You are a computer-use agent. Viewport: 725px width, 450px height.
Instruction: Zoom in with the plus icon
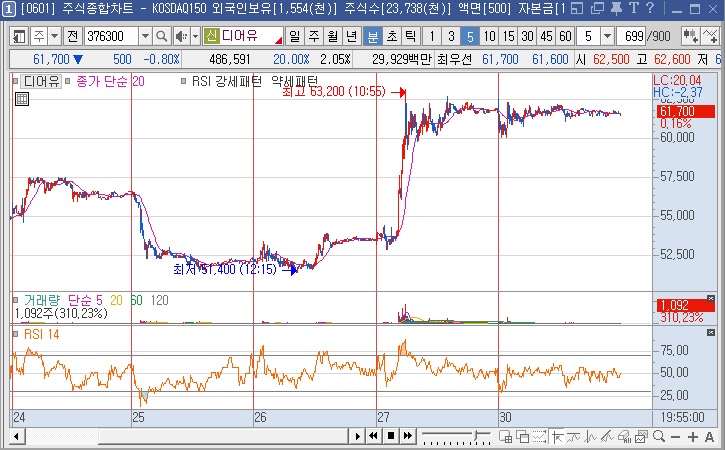[x=693, y=437]
